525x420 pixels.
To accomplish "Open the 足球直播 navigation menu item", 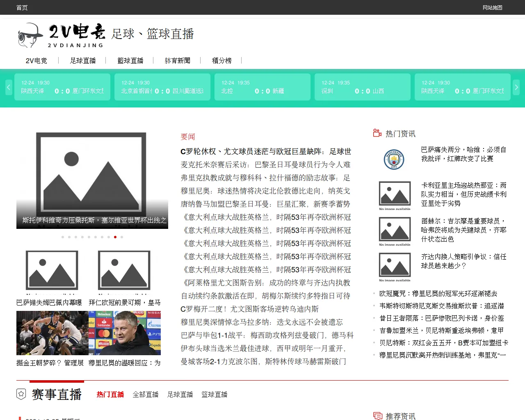I will click(83, 61).
